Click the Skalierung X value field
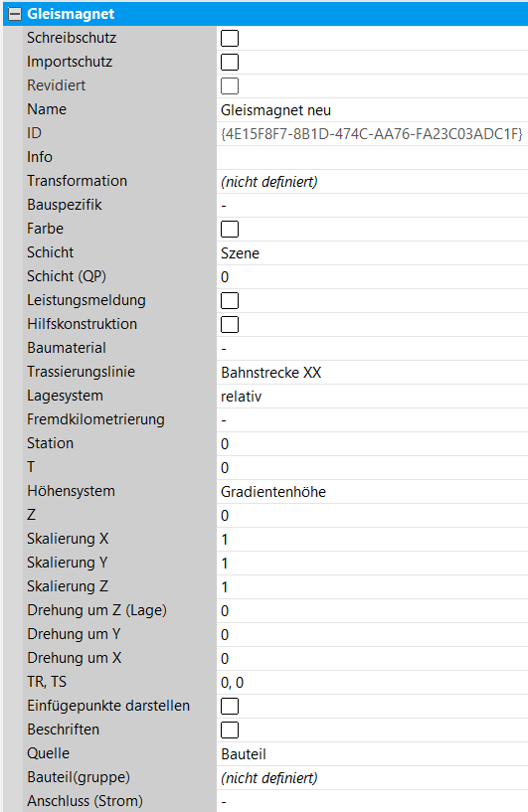528x812 pixels. 372,539
